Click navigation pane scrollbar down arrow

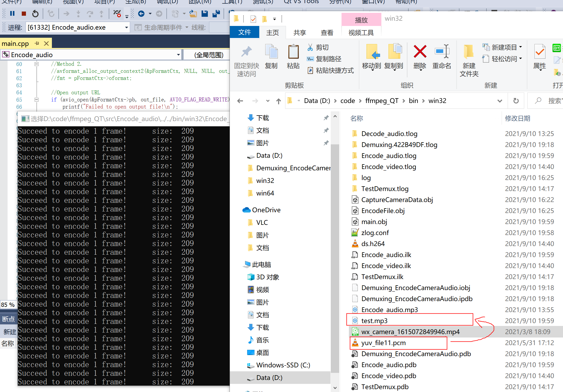335,387
